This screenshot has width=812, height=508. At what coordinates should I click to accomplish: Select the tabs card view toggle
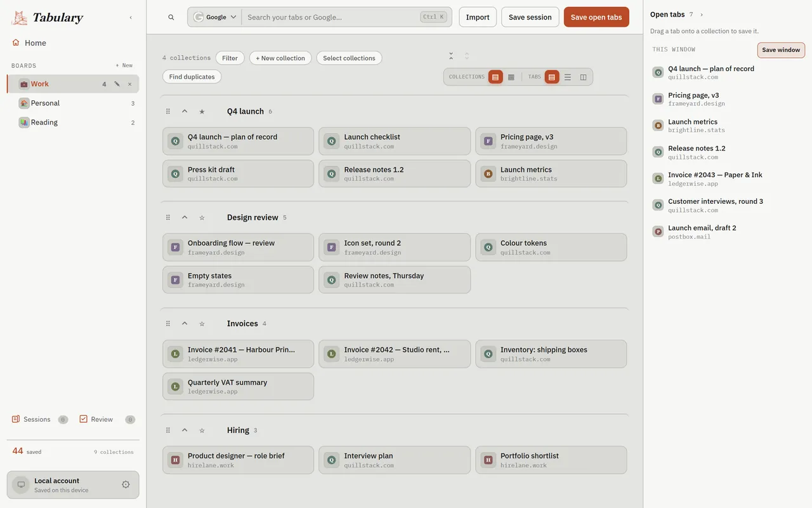(x=552, y=77)
